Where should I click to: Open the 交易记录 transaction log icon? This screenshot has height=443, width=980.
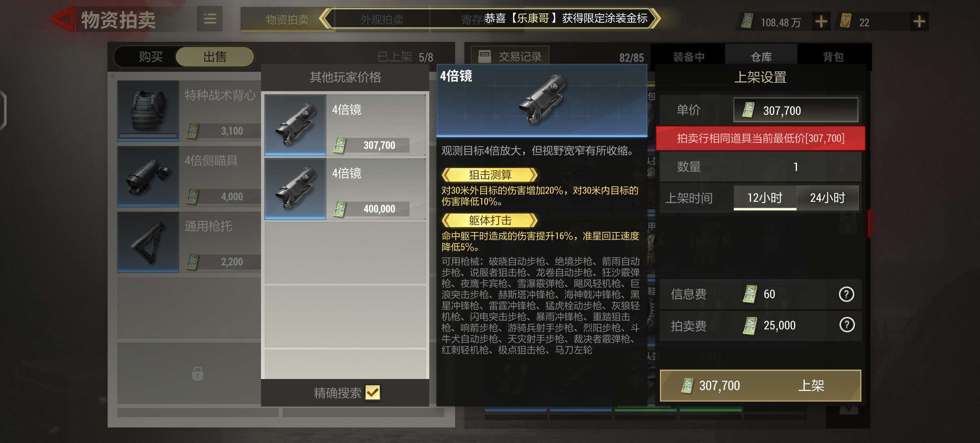(x=485, y=57)
